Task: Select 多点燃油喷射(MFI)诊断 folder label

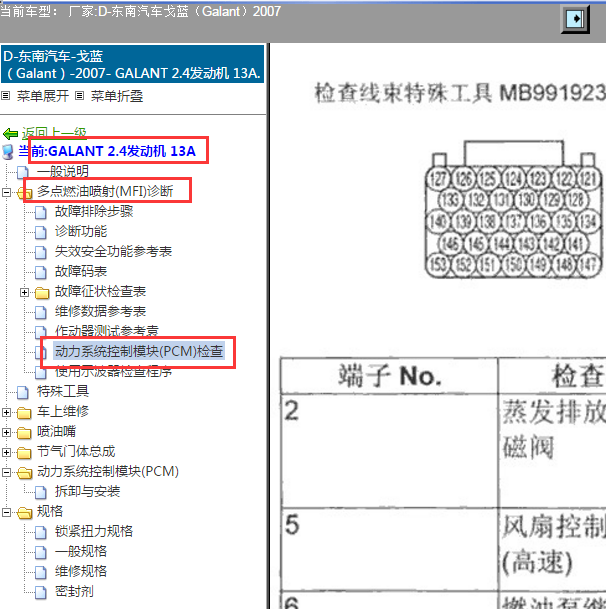Action: coord(105,191)
